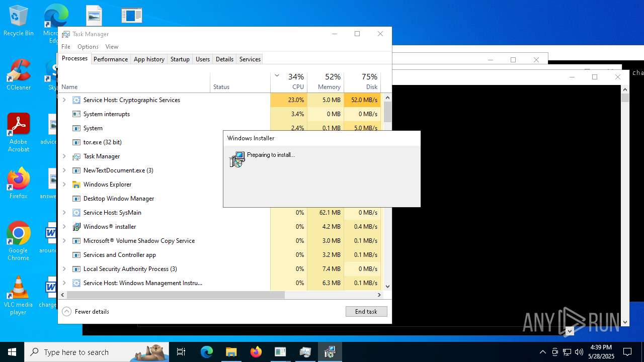The width and height of the screenshot is (644, 362).
Task: Click the Windows Installer taskbar icon
Action: tap(330, 352)
